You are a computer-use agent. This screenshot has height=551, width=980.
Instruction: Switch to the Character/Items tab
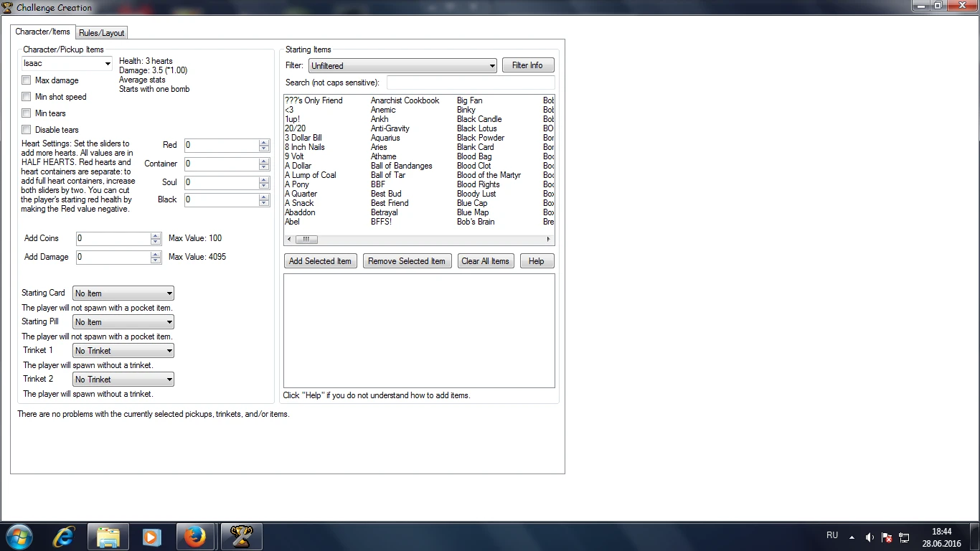(43, 32)
